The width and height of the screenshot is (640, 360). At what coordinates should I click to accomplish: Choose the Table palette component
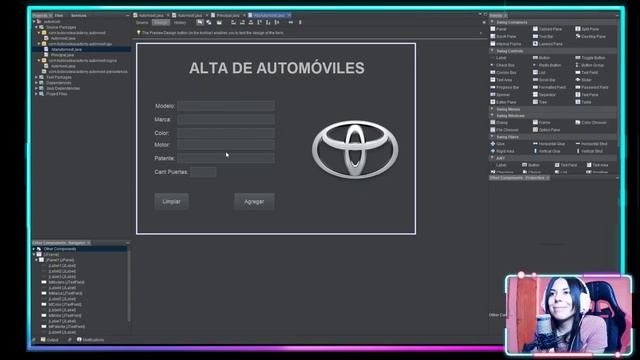coord(583,102)
